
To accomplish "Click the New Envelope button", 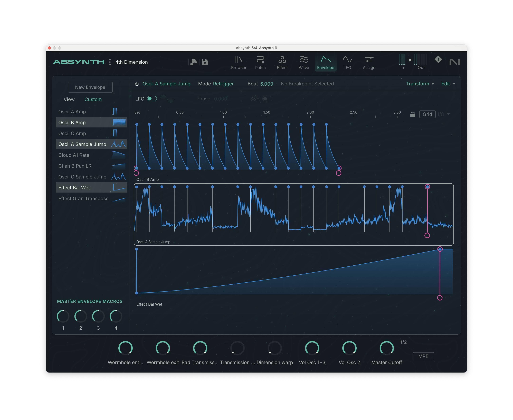I will click(90, 87).
